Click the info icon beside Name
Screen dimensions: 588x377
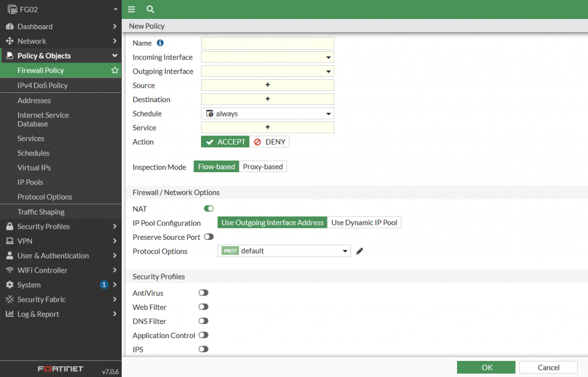click(x=160, y=43)
